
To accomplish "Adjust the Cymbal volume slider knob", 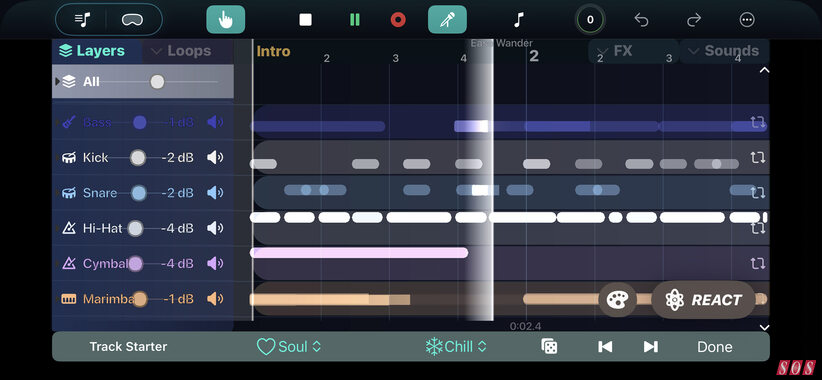I will (135, 263).
